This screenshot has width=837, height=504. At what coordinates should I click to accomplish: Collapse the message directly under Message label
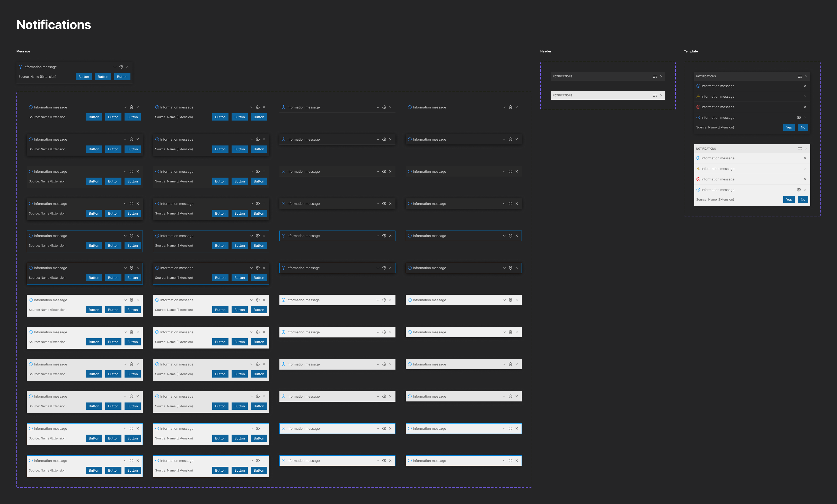(x=115, y=67)
